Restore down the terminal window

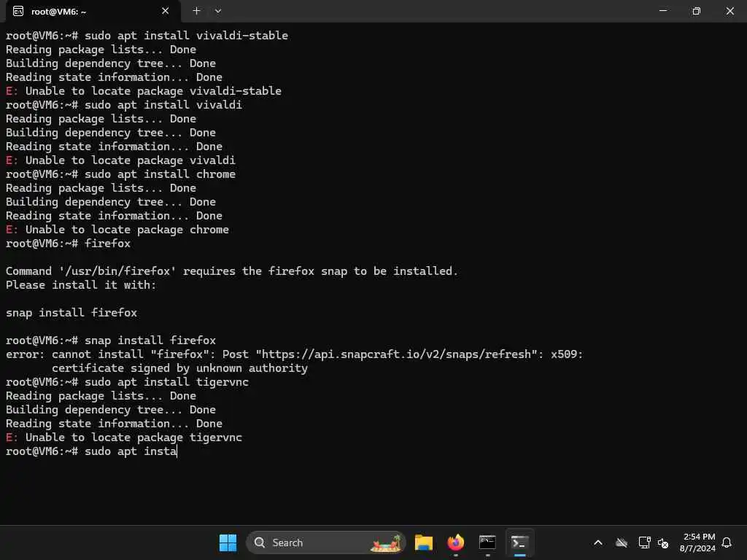pos(696,10)
